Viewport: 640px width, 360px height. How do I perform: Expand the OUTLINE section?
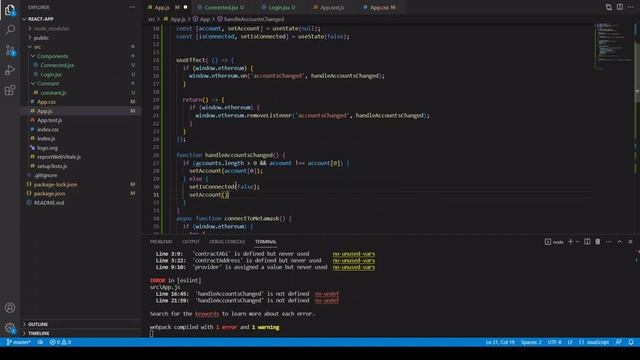pos(38,324)
